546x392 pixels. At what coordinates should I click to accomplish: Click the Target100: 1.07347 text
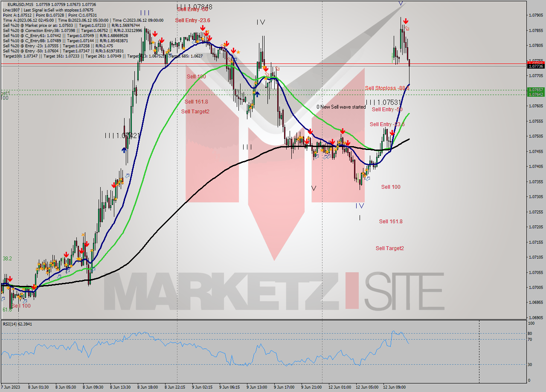[x=20, y=56]
